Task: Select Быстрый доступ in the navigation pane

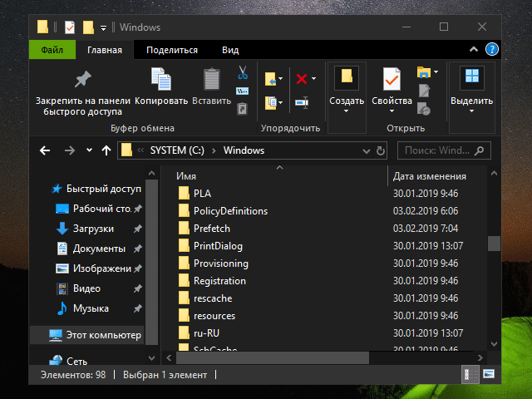Action: click(x=96, y=189)
